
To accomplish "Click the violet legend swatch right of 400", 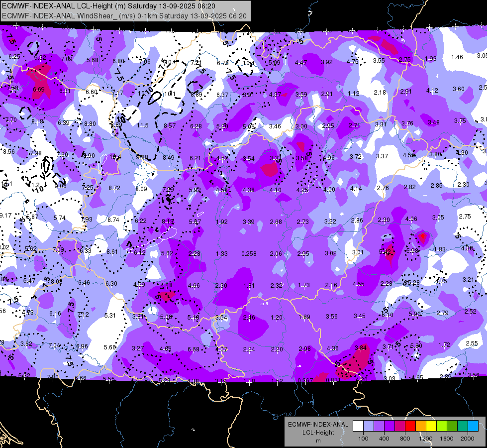I will pyautogui.click(x=390, y=426).
